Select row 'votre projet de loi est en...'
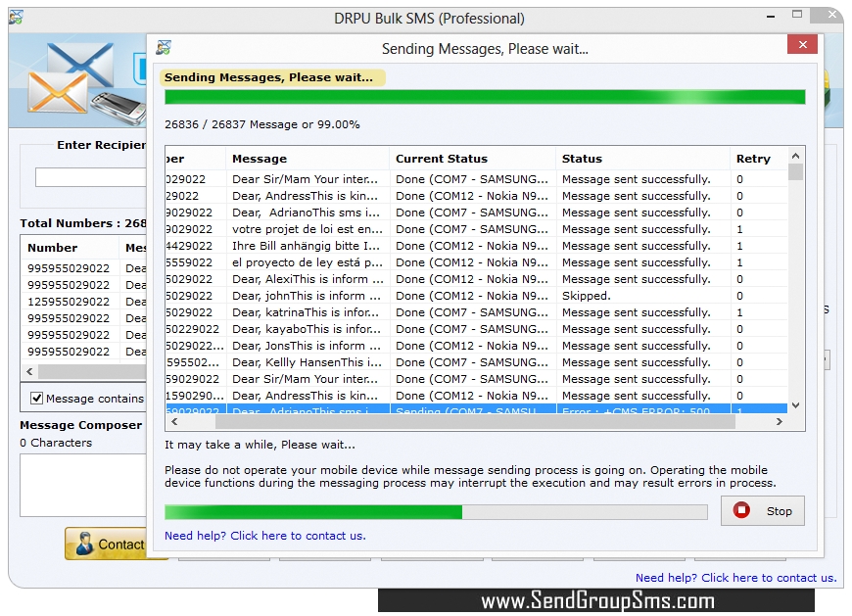Viewport: 852px width, 616px height. pos(477,229)
